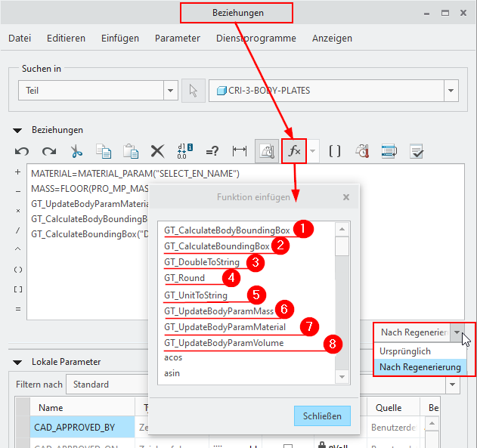Collapse the Beziehungen section
This screenshot has width=477, height=448.
(x=17, y=131)
